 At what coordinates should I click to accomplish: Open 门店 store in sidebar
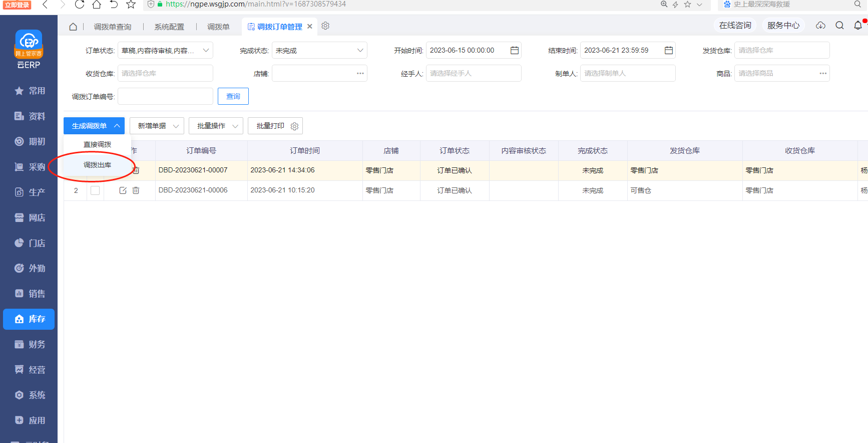pyautogui.click(x=30, y=243)
